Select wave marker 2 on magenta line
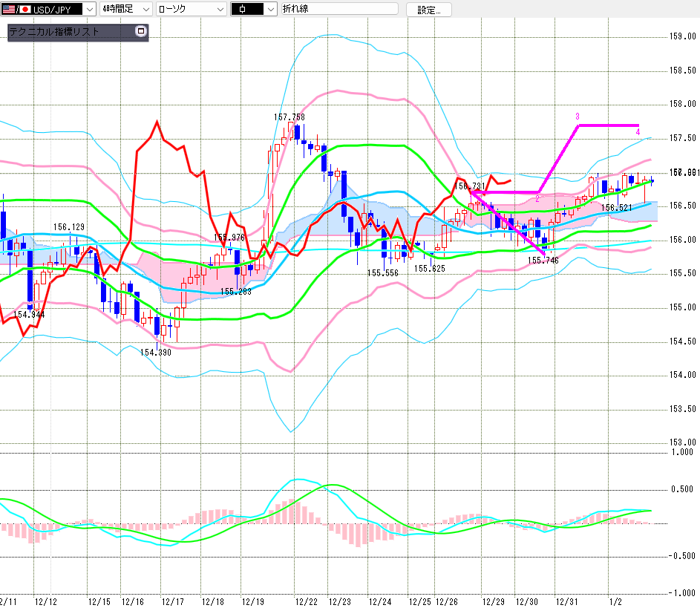700x608 pixels. 537,200
